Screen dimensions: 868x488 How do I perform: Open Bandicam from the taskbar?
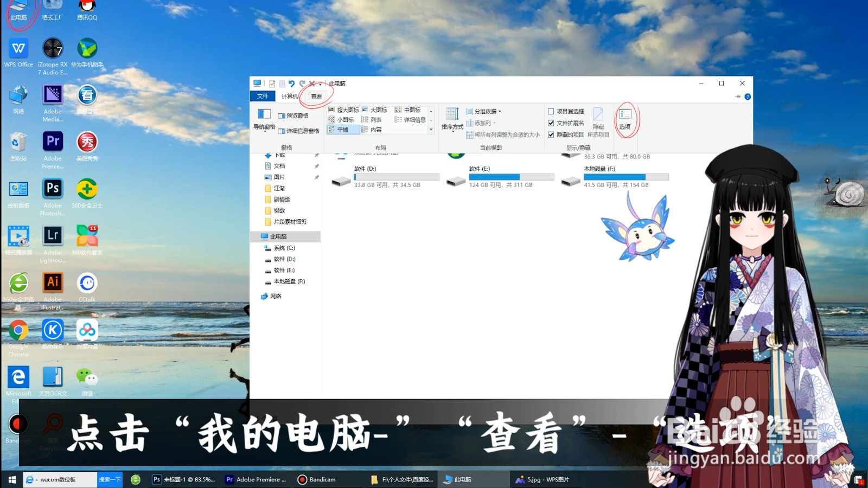pos(317,479)
